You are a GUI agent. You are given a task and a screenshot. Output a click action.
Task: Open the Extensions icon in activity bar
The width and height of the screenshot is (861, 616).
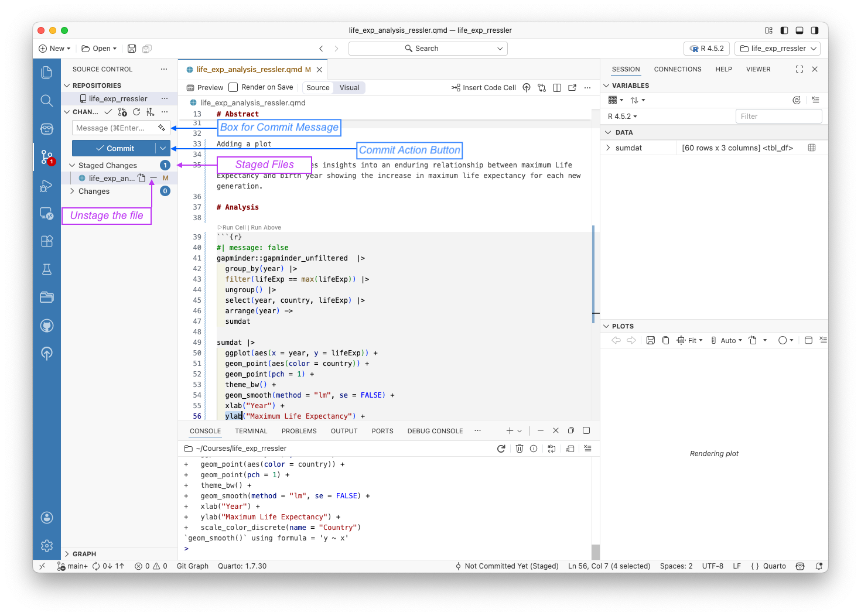[x=47, y=241]
